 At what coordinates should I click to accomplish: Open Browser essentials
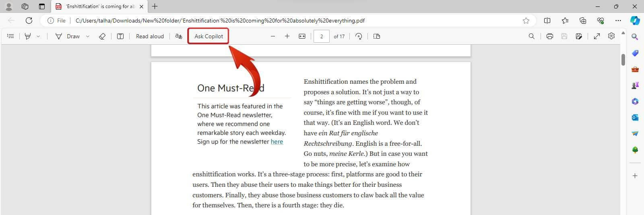click(x=601, y=21)
